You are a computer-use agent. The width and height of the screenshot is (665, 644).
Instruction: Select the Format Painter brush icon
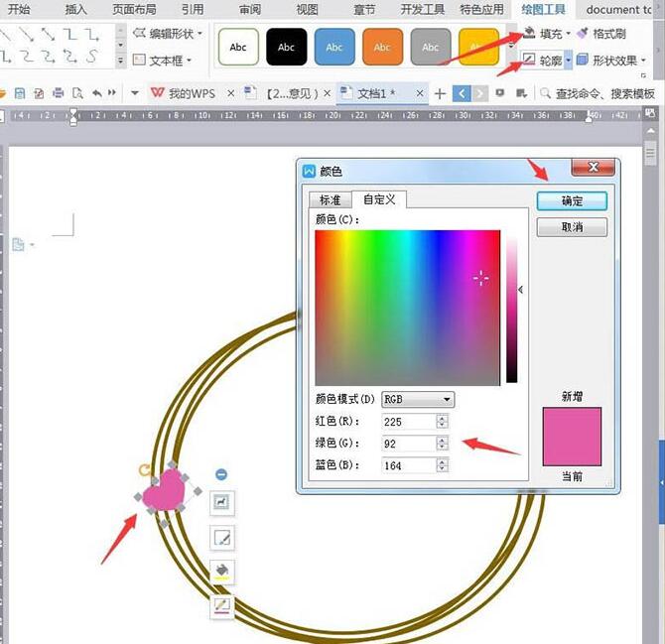[584, 34]
